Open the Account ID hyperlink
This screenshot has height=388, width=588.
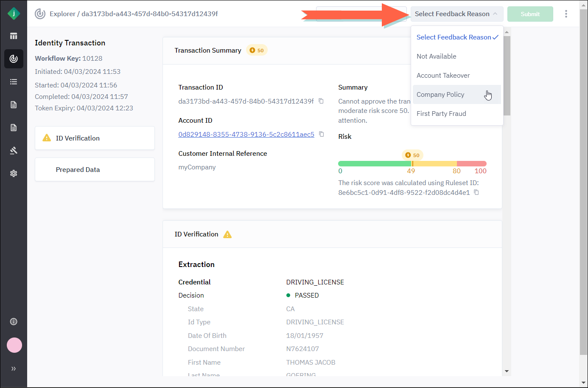[246, 134]
